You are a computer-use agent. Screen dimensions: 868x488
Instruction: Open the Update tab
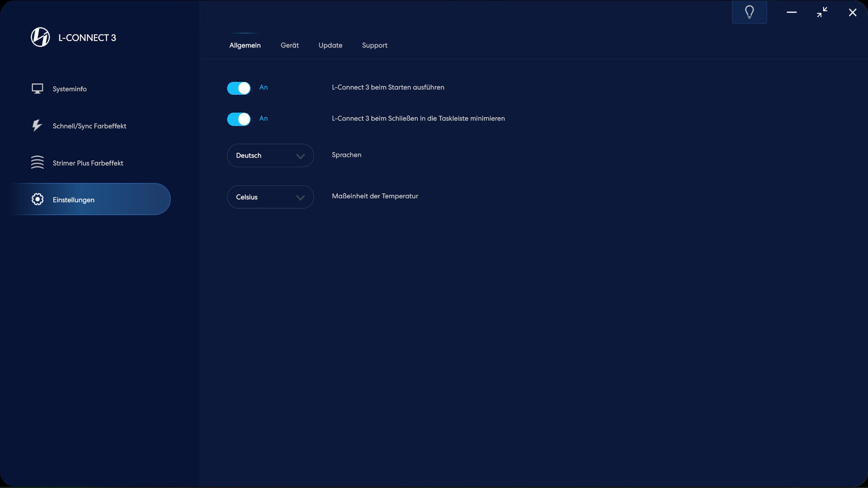click(x=330, y=45)
